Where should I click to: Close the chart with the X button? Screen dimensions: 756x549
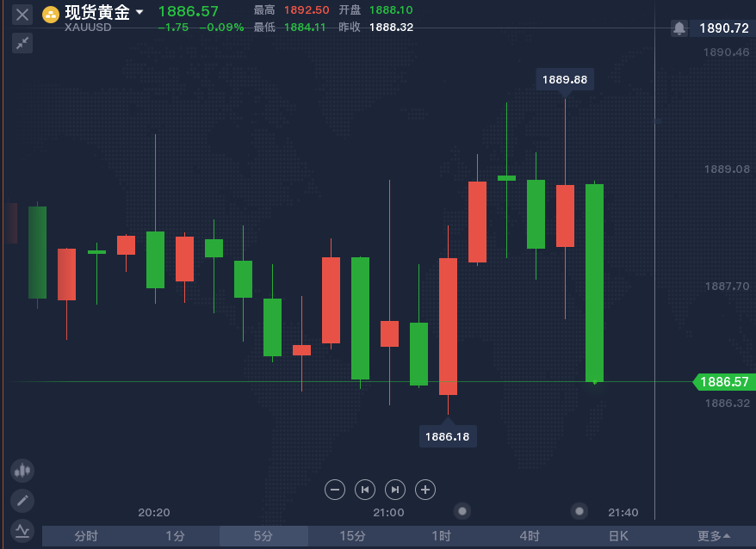(x=22, y=15)
